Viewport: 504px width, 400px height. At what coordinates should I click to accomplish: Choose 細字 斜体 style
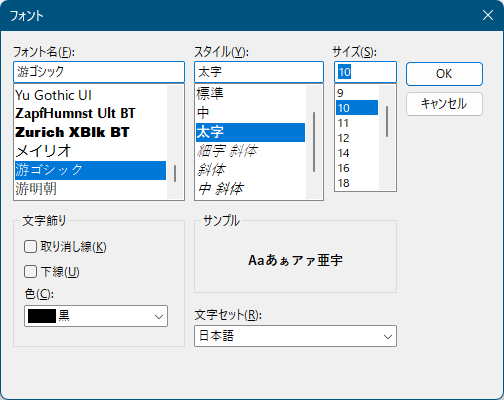pos(250,151)
